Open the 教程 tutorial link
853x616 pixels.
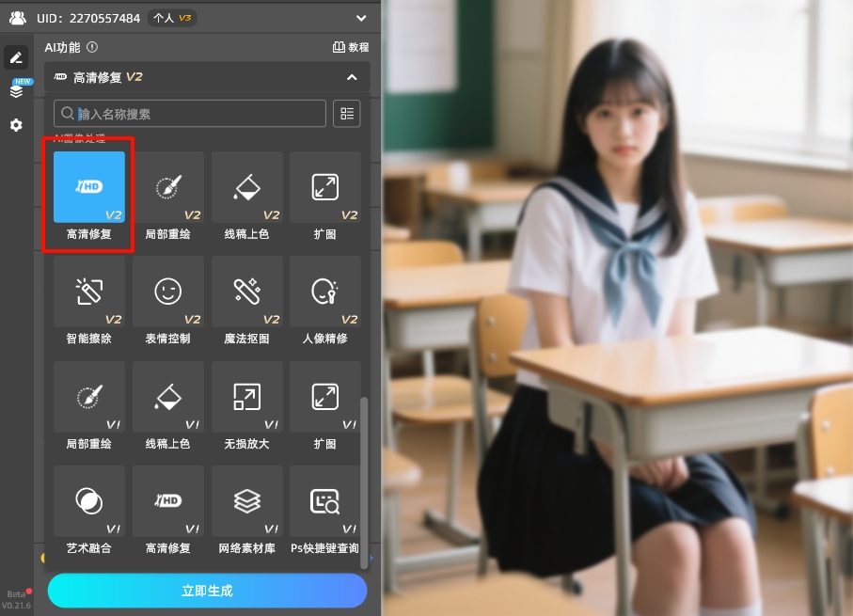(x=351, y=47)
